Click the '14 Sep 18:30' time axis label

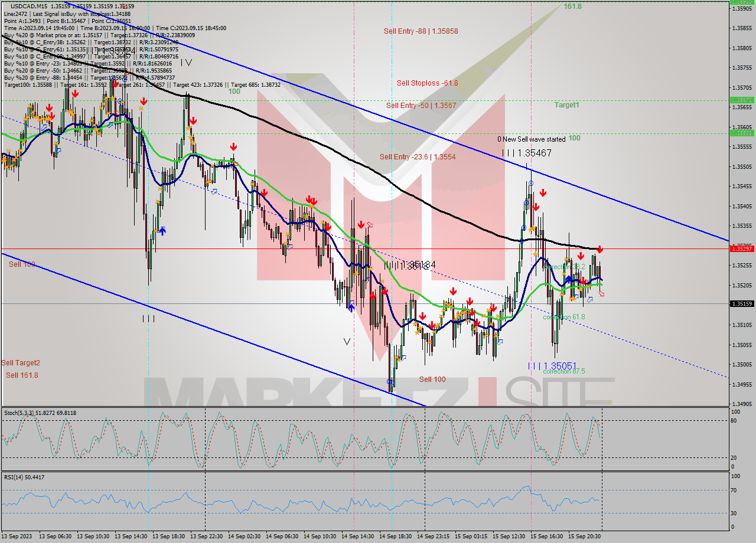point(395,537)
